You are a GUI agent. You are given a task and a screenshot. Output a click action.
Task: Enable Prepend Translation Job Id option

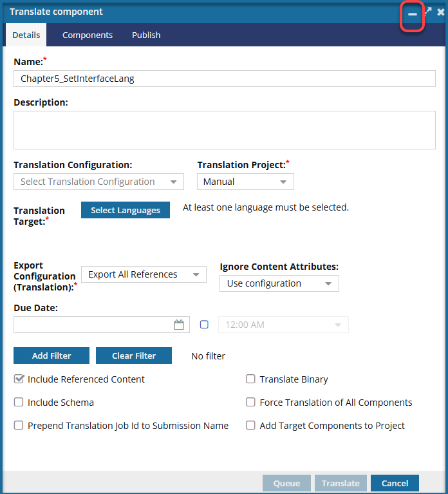(19, 426)
